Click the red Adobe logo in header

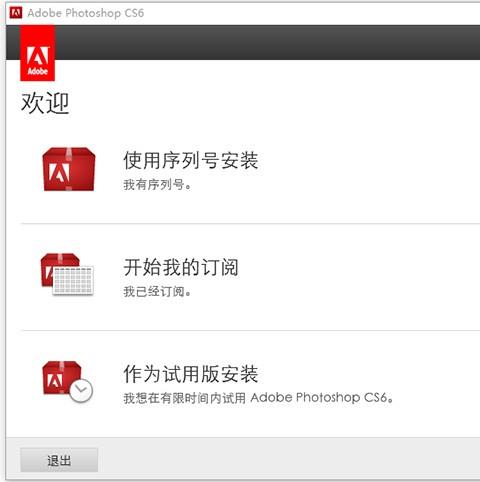[37, 53]
